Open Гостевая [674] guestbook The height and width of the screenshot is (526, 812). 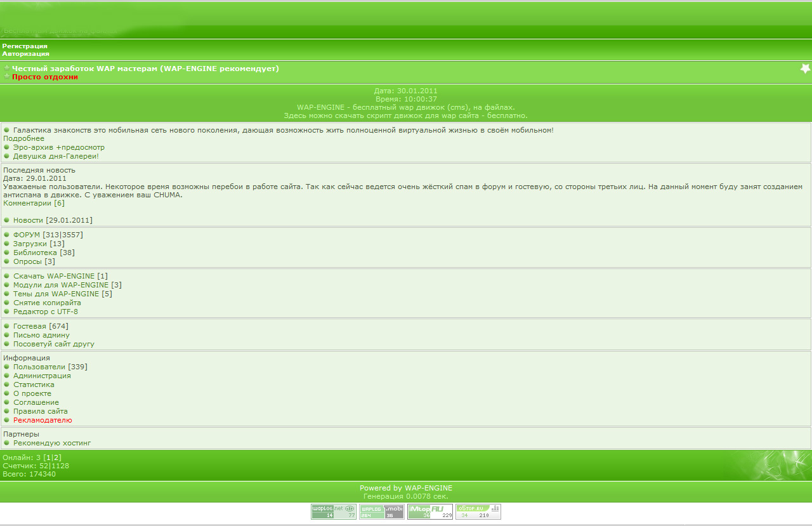(41, 326)
